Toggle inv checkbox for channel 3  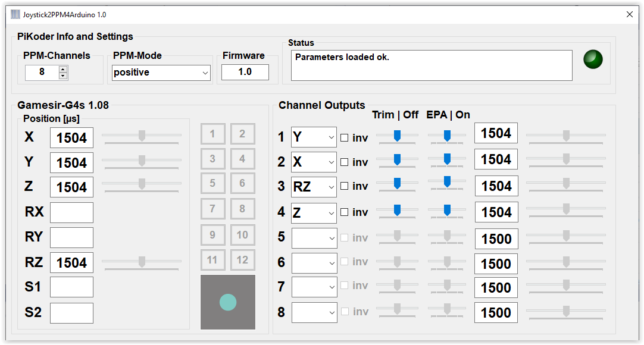click(x=344, y=186)
